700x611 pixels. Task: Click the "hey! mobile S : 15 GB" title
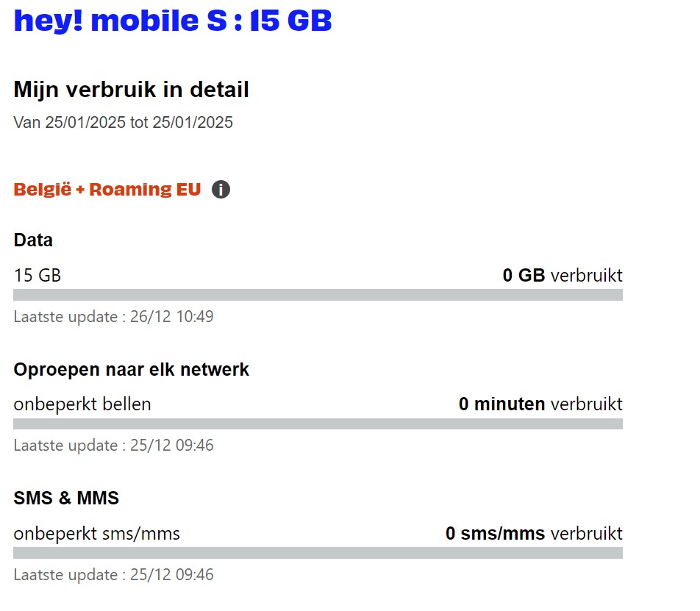pos(173,21)
